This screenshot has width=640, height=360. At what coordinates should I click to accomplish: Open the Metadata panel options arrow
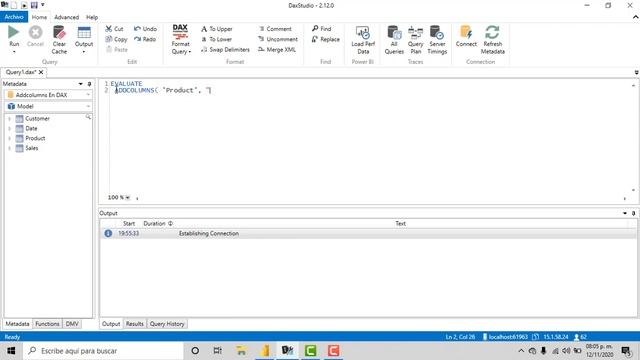(x=80, y=84)
